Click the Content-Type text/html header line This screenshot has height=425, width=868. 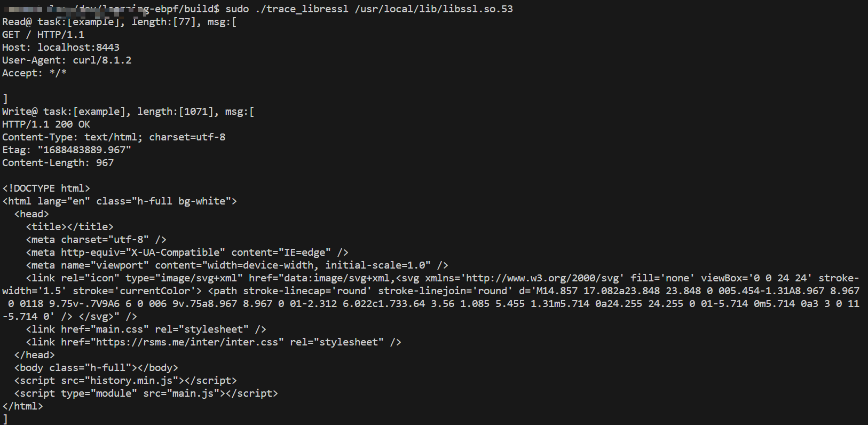114,137
